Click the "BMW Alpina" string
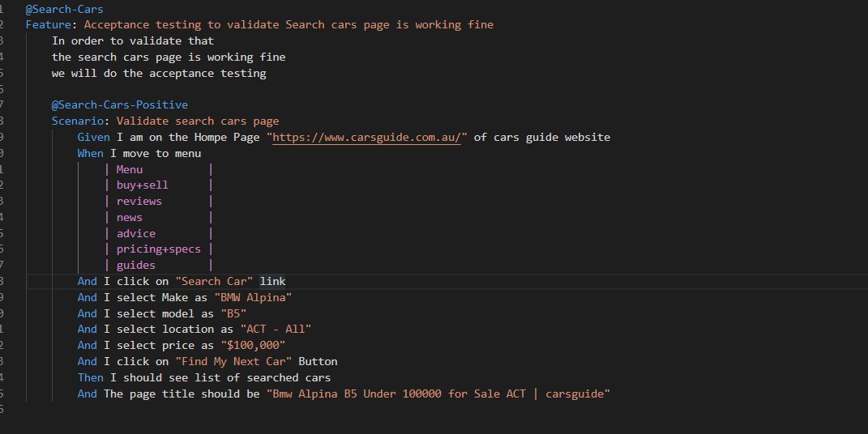This screenshot has height=434, width=868. point(253,297)
